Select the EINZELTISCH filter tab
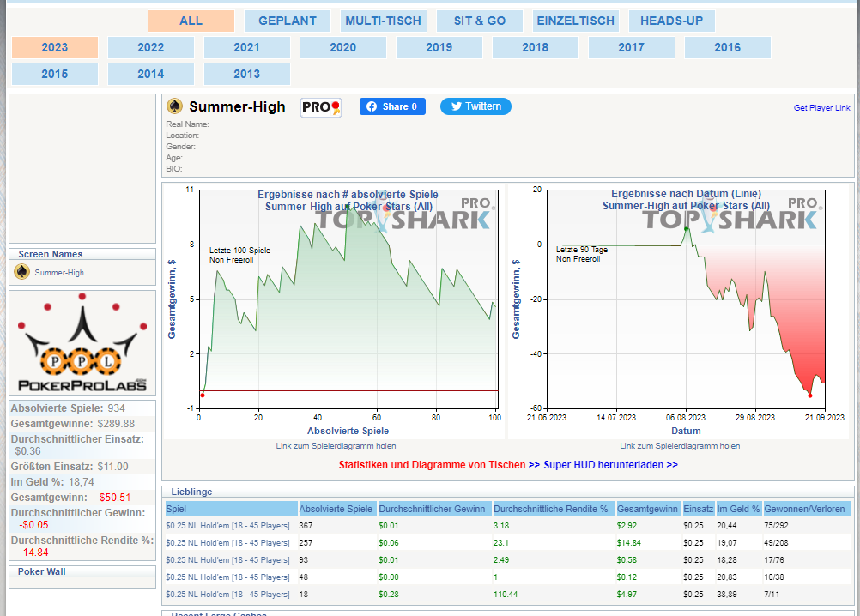Screen dimensions: 860x616 tap(575, 21)
